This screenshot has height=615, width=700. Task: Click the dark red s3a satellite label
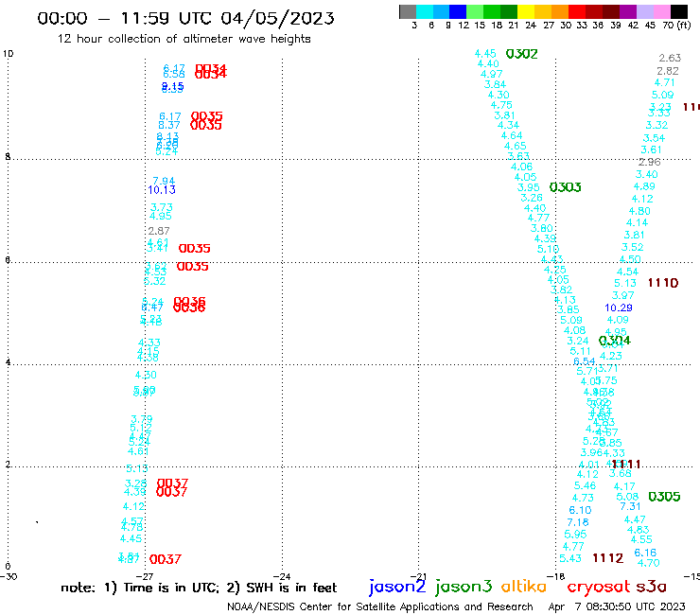651,587
